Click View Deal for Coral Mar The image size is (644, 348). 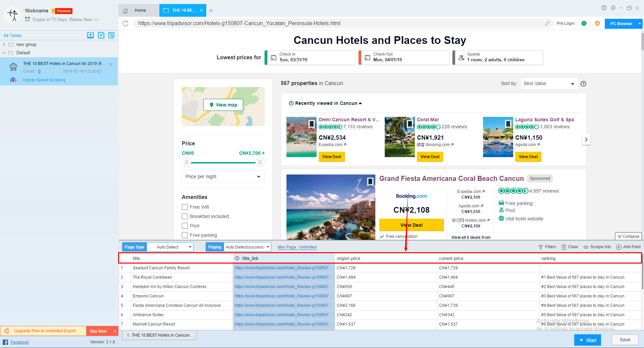pyautogui.click(x=430, y=157)
